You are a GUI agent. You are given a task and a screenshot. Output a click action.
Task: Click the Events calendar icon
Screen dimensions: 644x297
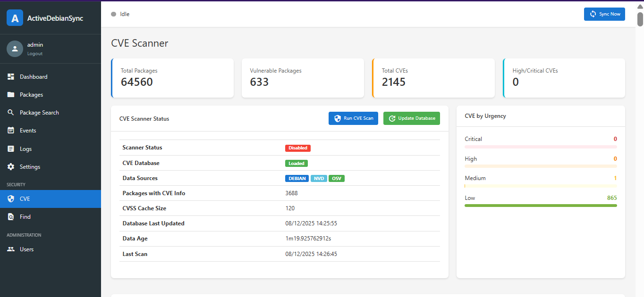click(x=11, y=131)
